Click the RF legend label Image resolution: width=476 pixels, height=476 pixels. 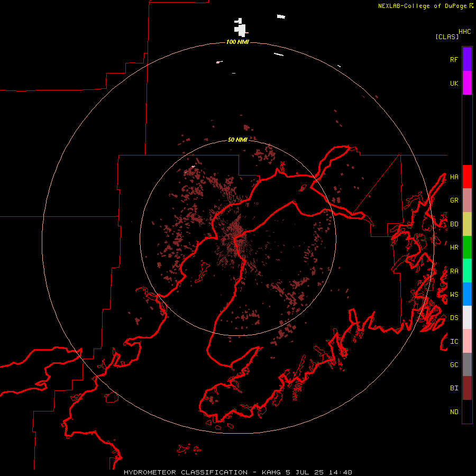454,59
